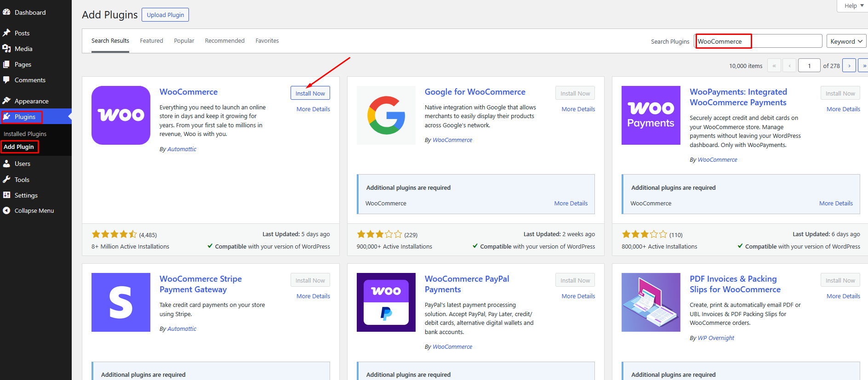Open Installed Plugins submenu item
868x380 pixels.
(25, 134)
